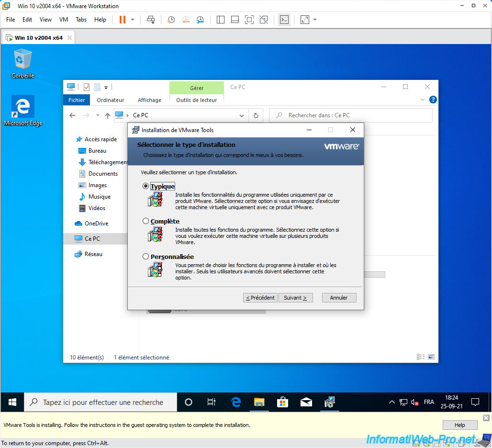The image size is (492, 448).
Task: Take a snapshot of this virtual machine
Action: (171, 20)
